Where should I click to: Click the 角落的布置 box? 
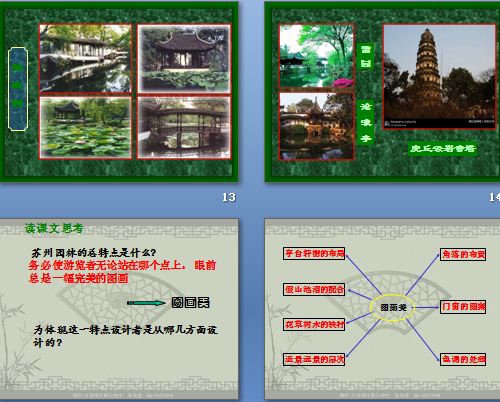(463, 254)
